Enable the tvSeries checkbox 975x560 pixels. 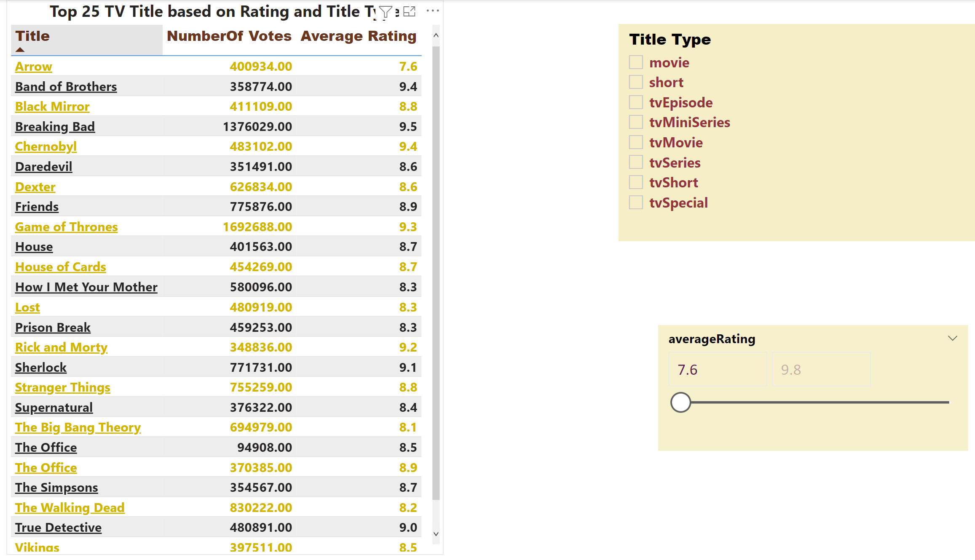[x=636, y=163]
